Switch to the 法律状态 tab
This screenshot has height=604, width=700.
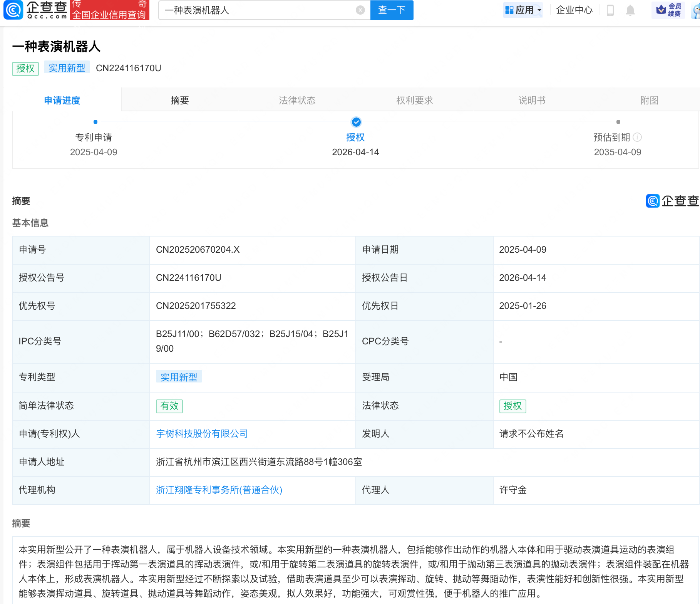tap(297, 100)
